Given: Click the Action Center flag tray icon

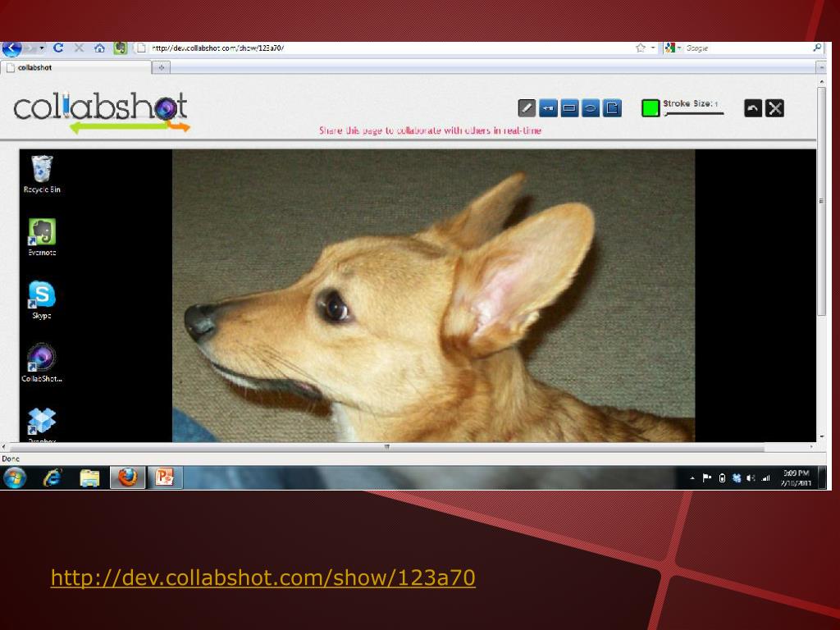Looking at the screenshot, I should [x=706, y=478].
